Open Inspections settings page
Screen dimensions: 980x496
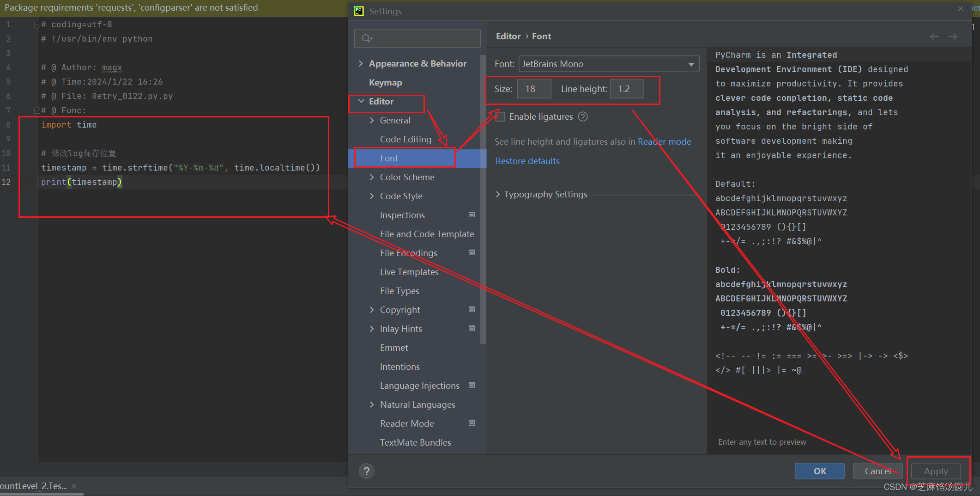[402, 215]
